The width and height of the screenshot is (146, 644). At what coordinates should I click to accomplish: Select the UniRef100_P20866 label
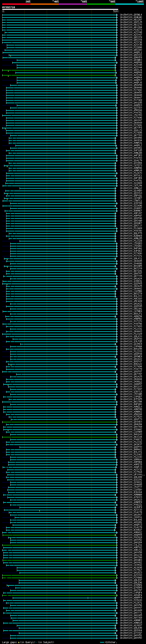(x=131, y=578)
